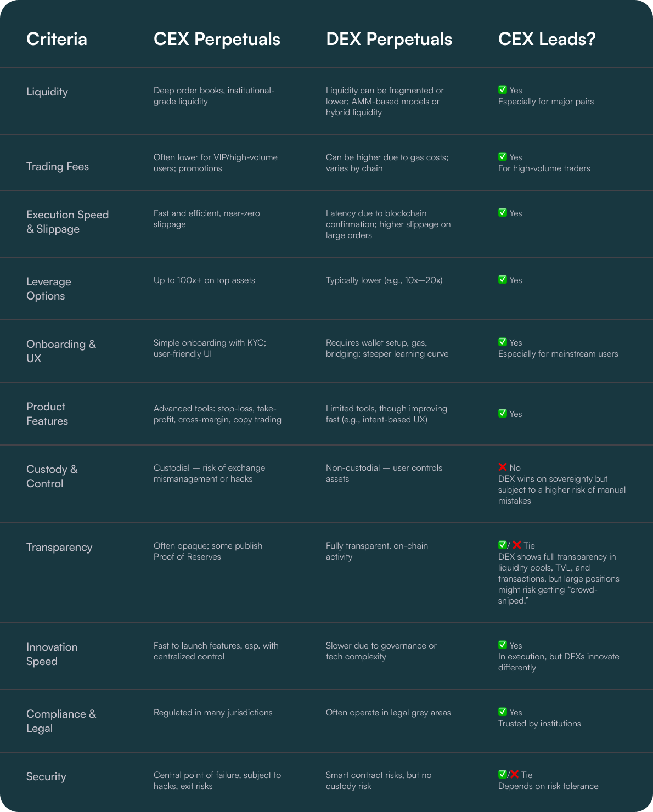The height and width of the screenshot is (812, 653).
Task: Click the green checkmark for Onboarding & UX
Action: (x=502, y=342)
